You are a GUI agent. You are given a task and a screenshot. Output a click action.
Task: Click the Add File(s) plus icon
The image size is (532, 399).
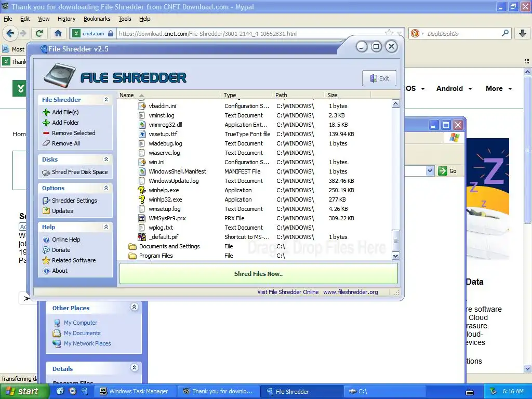pyautogui.click(x=46, y=112)
